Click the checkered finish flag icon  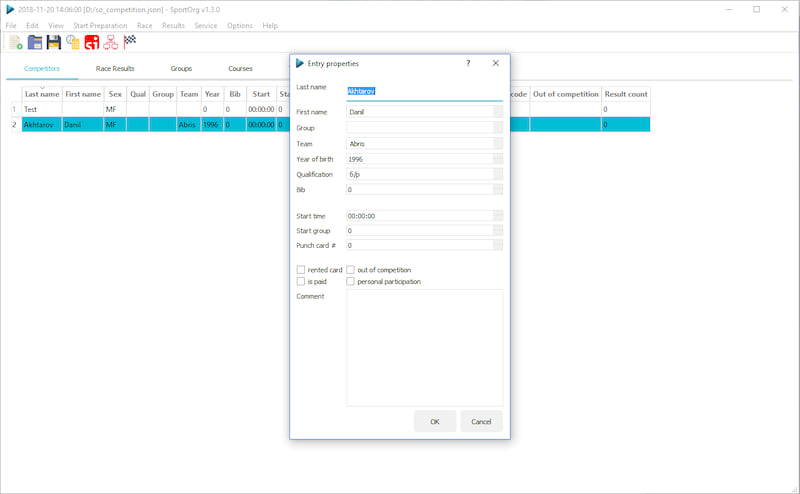click(130, 42)
